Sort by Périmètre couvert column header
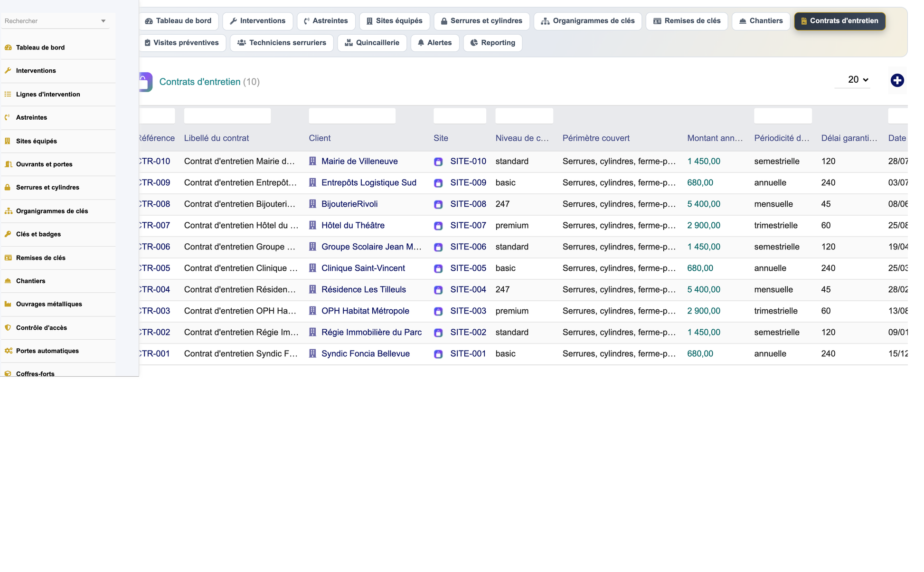This screenshot has height=572, width=924. tap(596, 138)
